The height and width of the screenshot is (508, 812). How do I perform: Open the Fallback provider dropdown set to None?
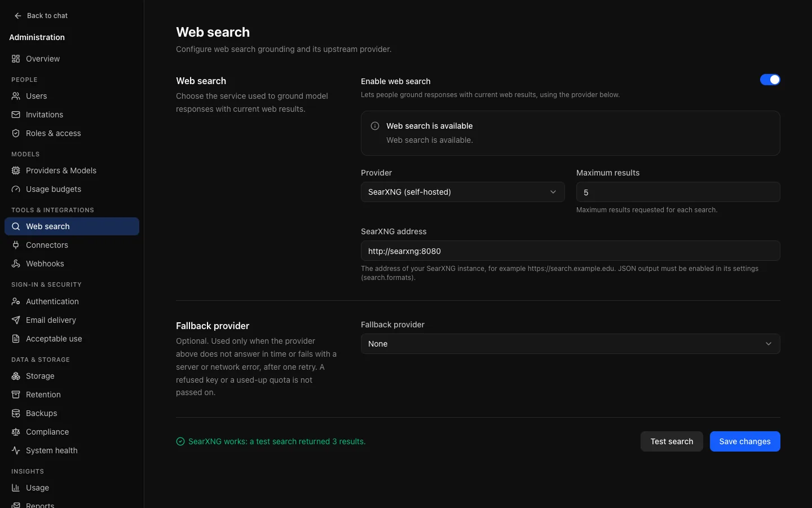[x=570, y=344]
